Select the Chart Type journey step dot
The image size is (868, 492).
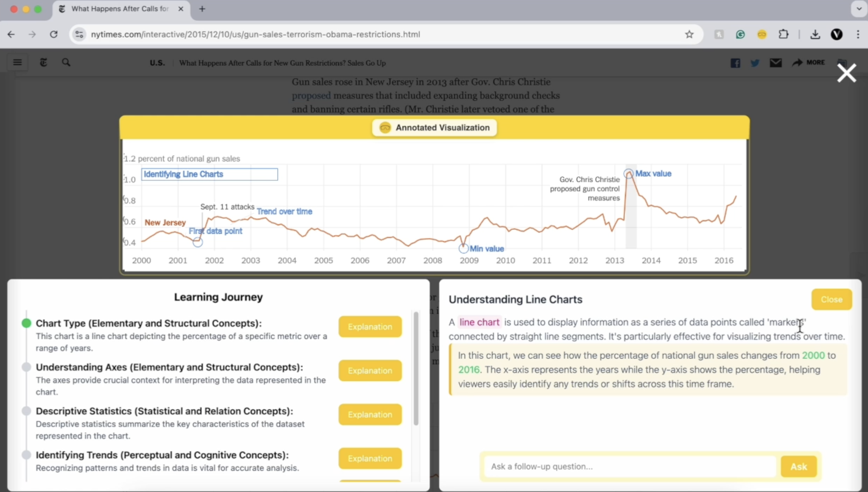click(x=26, y=323)
